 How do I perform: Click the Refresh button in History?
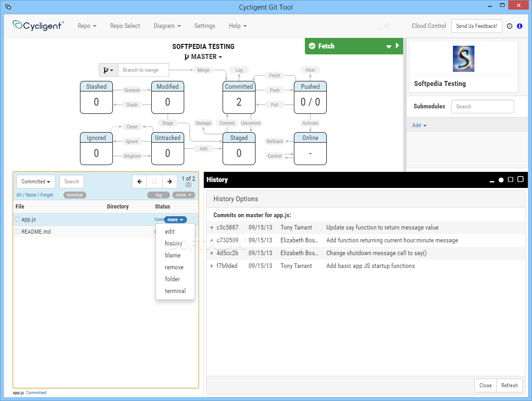pyautogui.click(x=509, y=385)
